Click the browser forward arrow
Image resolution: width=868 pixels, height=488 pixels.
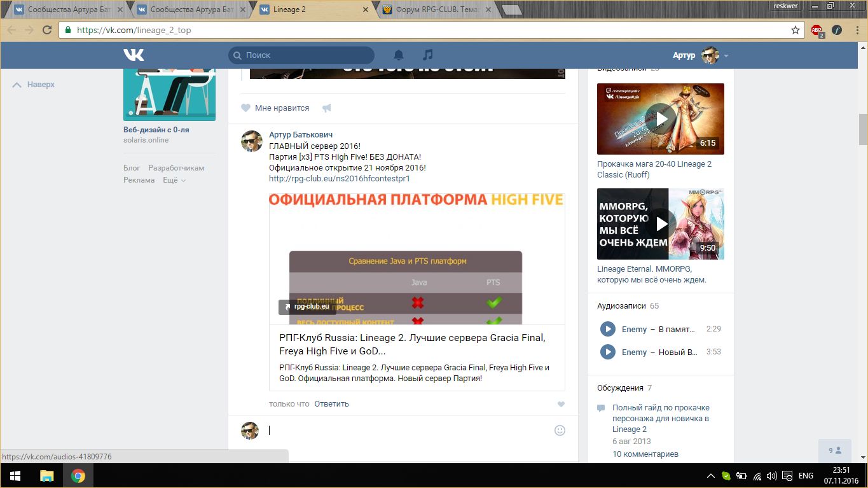29,30
